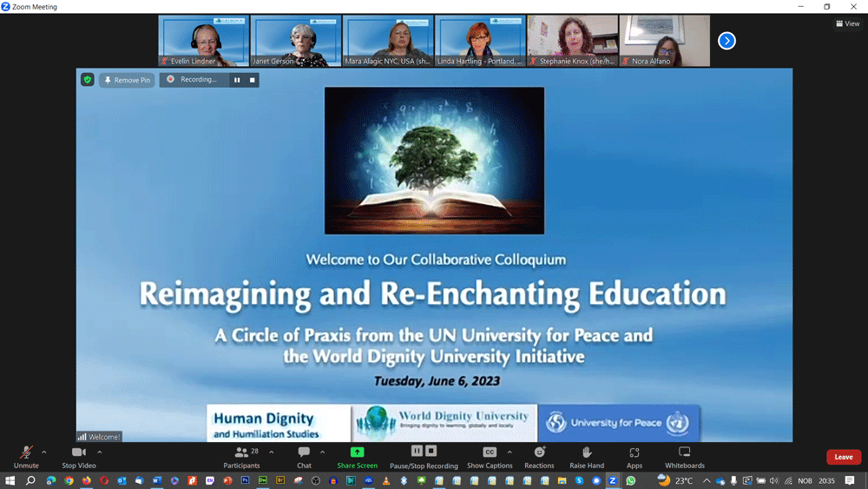Viewport: 868px width, 489px height.
Task: Pause recording in the bottom toolbar
Action: [x=417, y=451]
